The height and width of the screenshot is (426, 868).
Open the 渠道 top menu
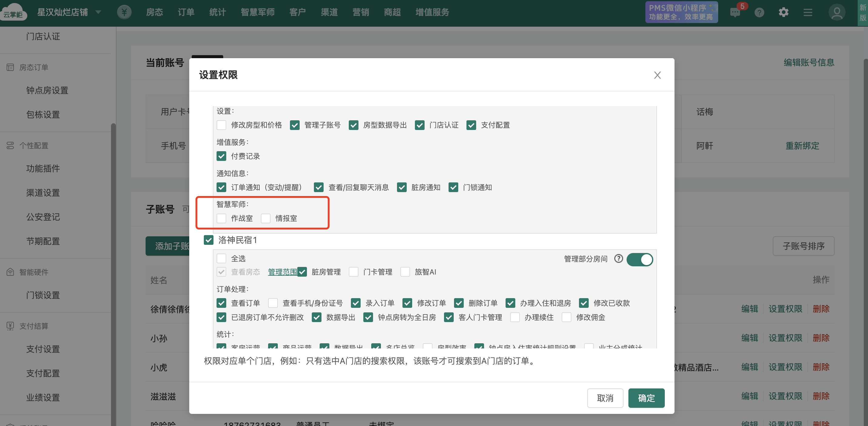click(x=329, y=12)
